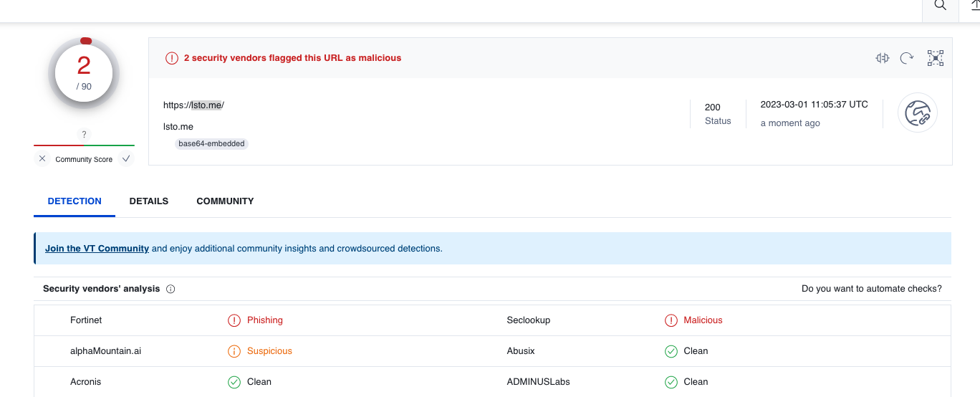This screenshot has width=980, height=397.
Task: Switch to the Detection tab
Action: point(75,201)
